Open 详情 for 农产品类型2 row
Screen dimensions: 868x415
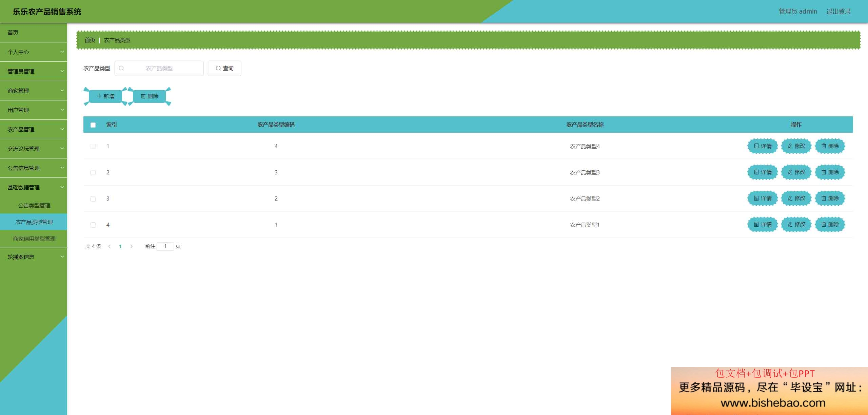point(763,199)
